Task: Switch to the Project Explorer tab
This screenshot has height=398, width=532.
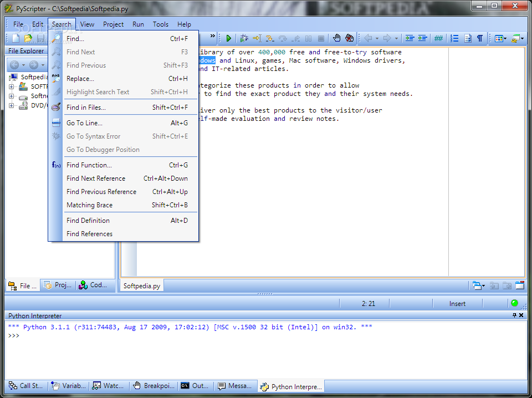Action: (x=58, y=285)
